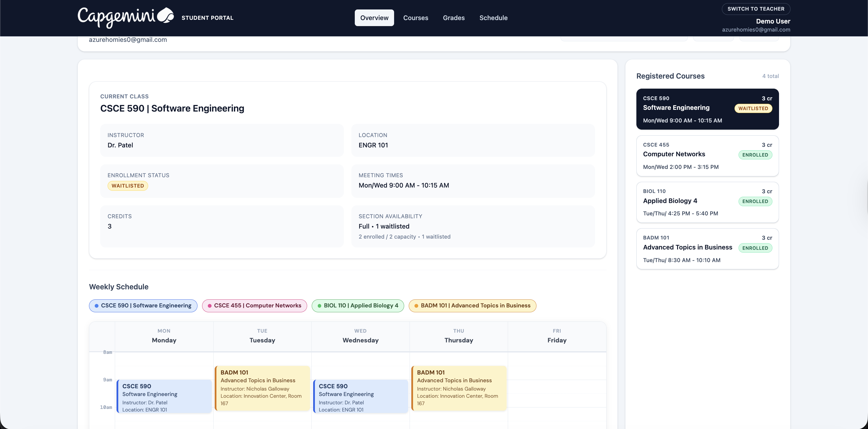Click Tue/Thu/ 4:25 PM - 5:40 PM time
The width and height of the screenshot is (868, 429).
(680, 213)
